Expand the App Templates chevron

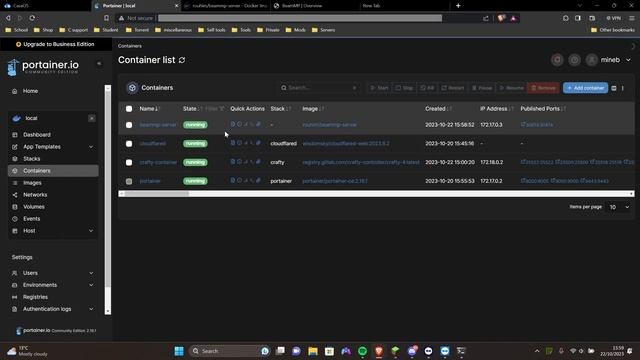tap(91, 147)
